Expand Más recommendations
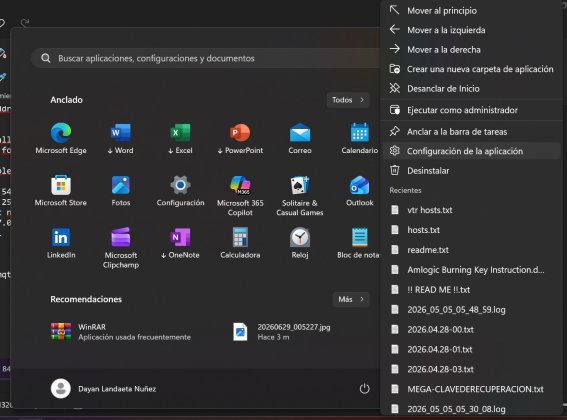 click(x=351, y=299)
